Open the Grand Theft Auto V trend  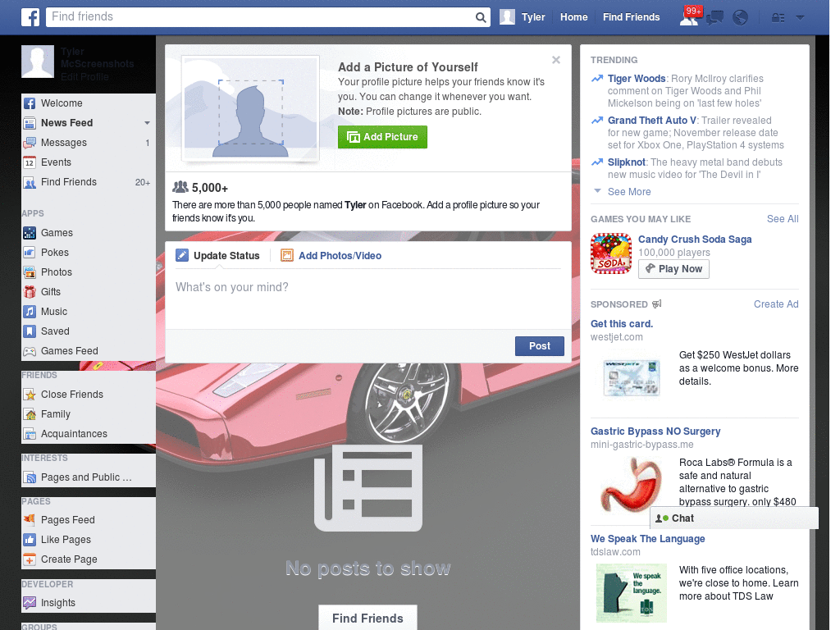tap(652, 121)
